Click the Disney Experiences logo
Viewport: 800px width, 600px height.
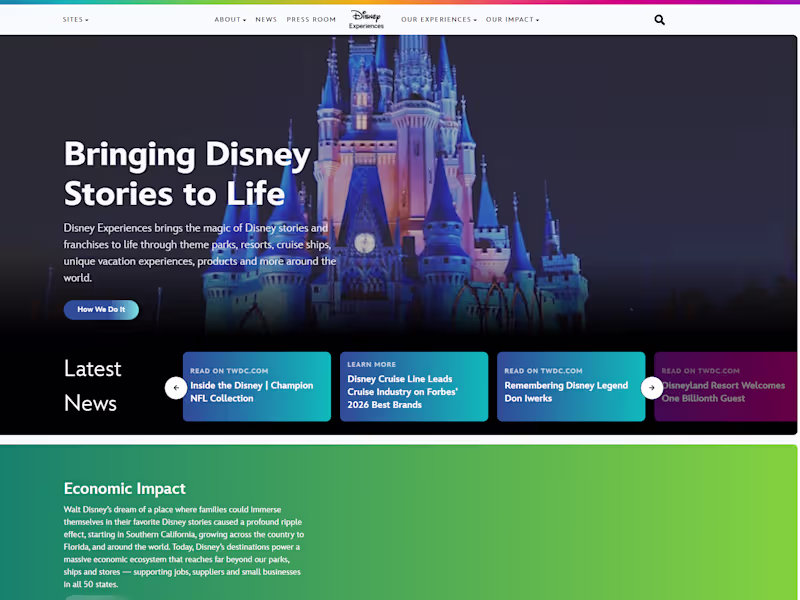(366, 19)
